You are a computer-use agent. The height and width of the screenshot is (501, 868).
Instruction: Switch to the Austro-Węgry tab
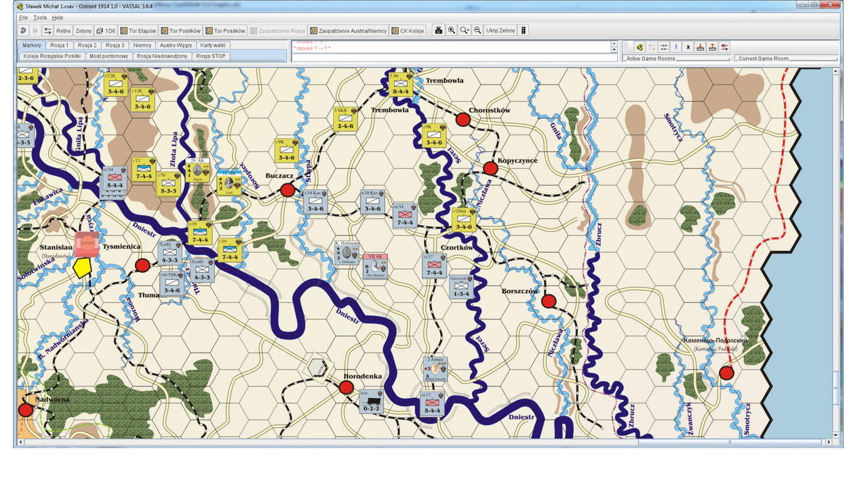coord(176,45)
